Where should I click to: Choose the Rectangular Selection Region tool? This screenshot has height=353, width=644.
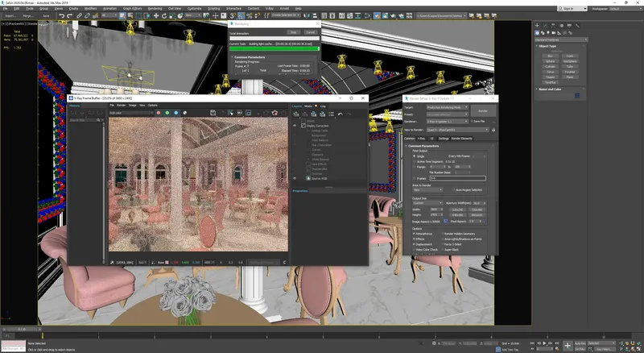(138, 15)
